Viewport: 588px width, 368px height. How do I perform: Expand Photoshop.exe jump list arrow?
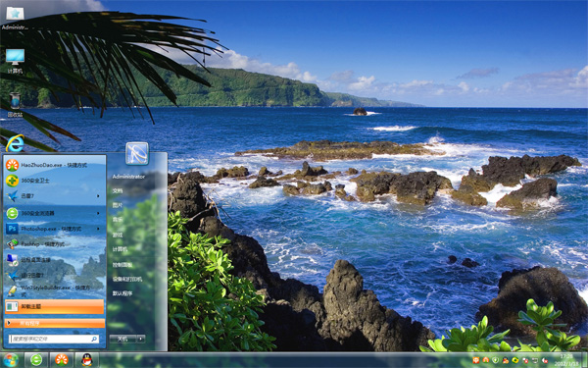tap(98, 229)
